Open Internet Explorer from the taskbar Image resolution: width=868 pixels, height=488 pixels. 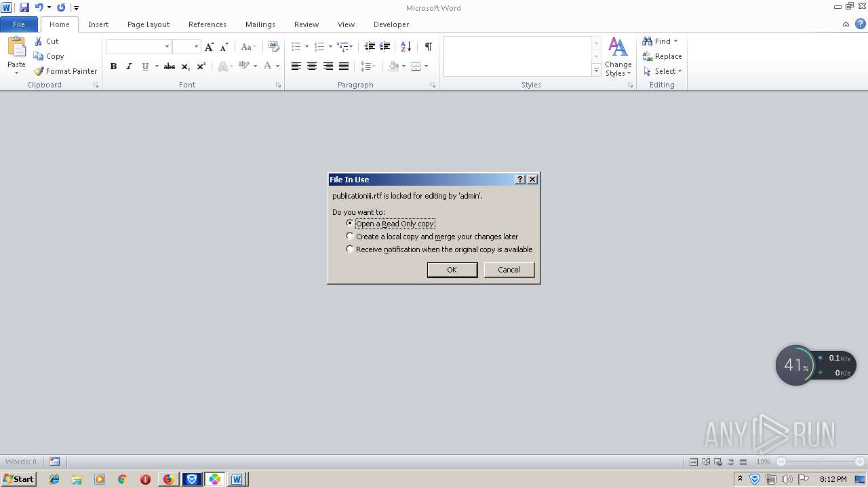tap(54, 479)
